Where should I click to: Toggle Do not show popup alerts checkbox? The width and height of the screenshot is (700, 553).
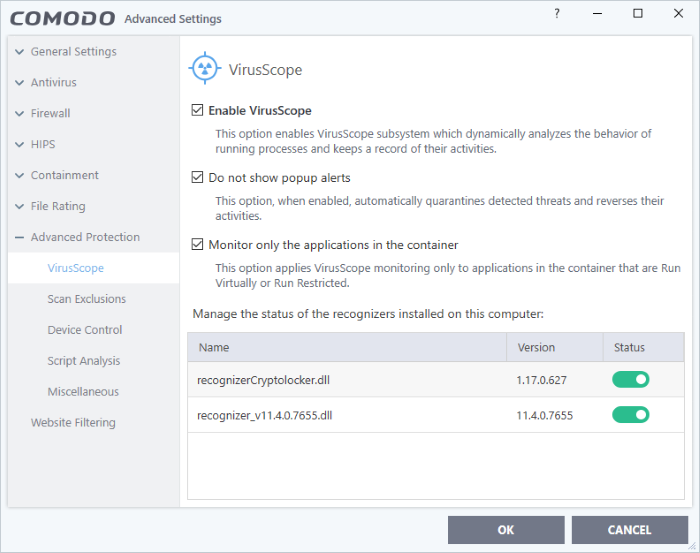pyautogui.click(x=197, y=177)
